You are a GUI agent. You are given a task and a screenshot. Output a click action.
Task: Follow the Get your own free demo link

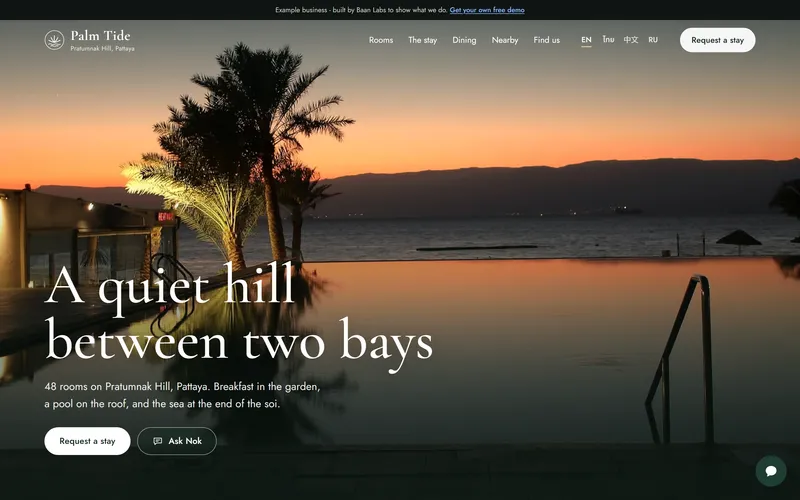click(487, 10)
